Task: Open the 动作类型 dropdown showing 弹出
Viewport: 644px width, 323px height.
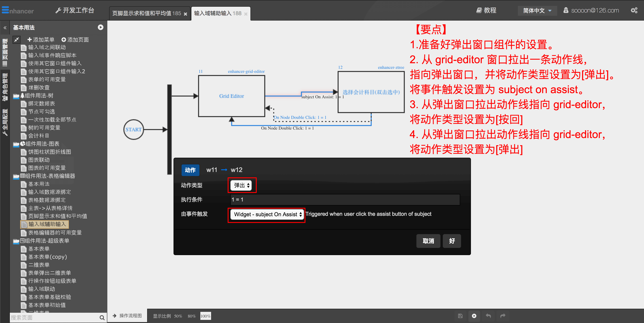Action: tap(241, 185)
